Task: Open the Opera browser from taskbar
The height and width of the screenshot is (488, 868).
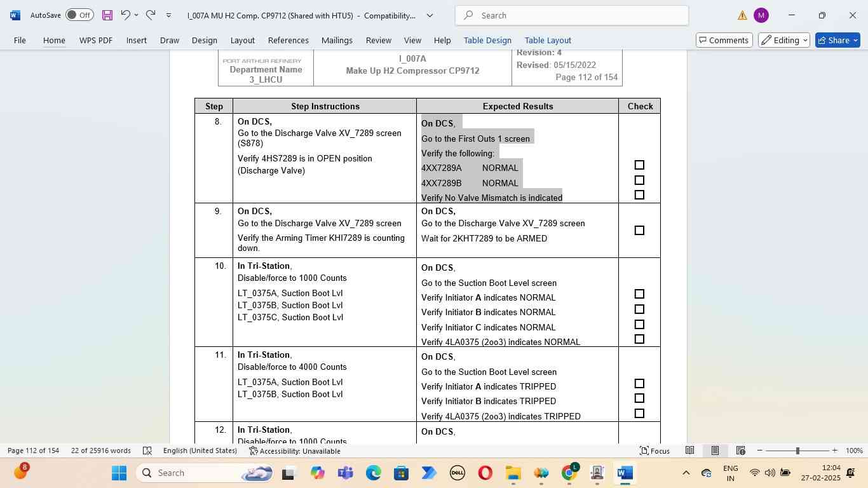Action: (x=485, y=473)
